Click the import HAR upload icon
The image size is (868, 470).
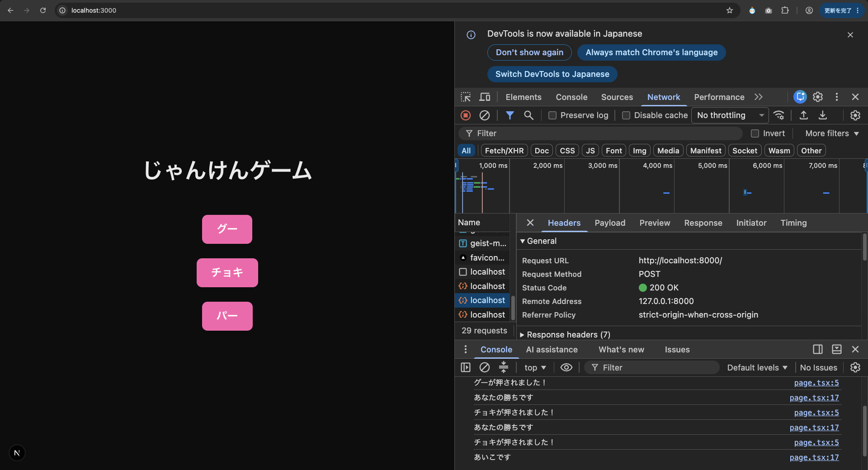point(804,115)
